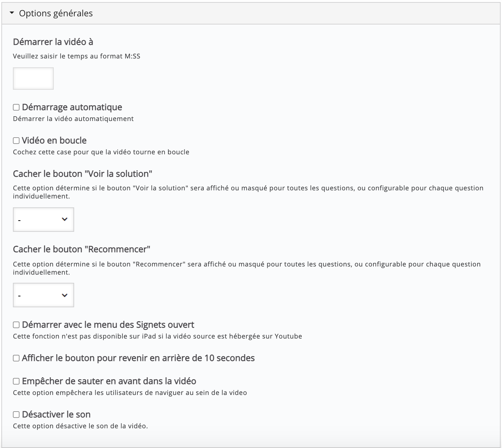Viewport: 502px width, 448px height.
Task: Click the "Démarrer avec le menu des Signets ouvert" label
Action: (x=108, y=325)
